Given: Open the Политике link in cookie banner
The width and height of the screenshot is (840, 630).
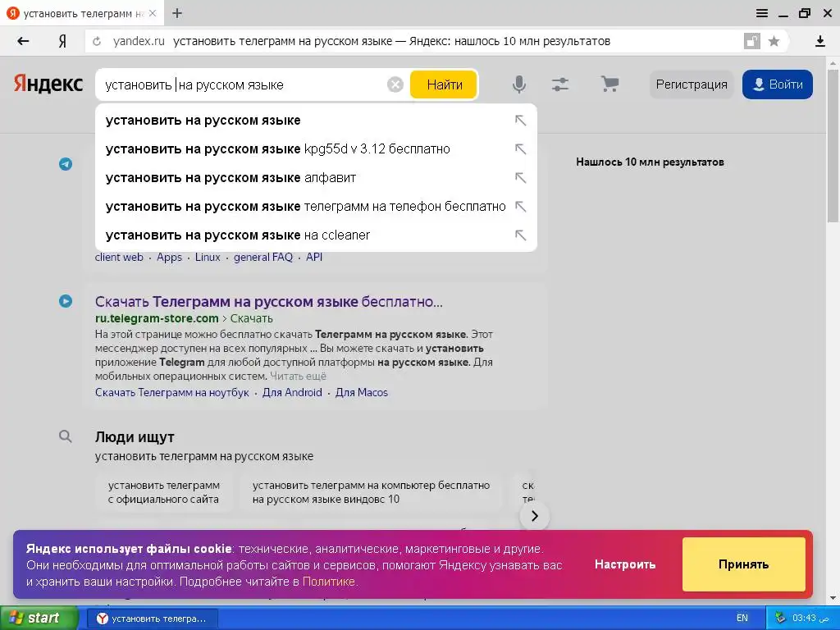Looking at the screenshot, I should point(328,582).
